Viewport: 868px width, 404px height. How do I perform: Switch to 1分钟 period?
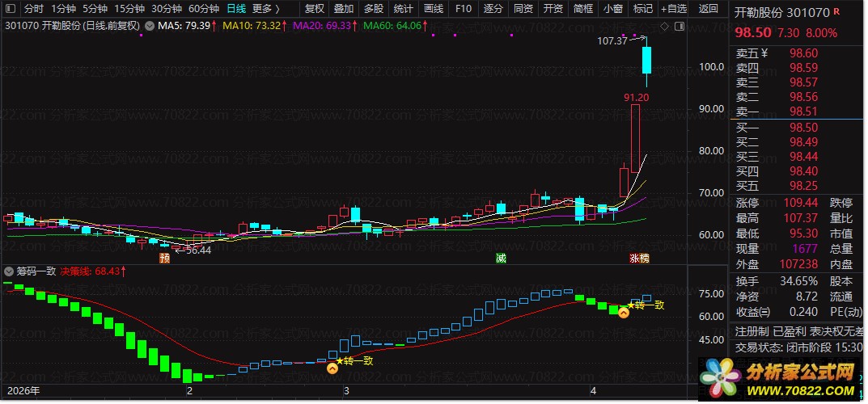64,9
